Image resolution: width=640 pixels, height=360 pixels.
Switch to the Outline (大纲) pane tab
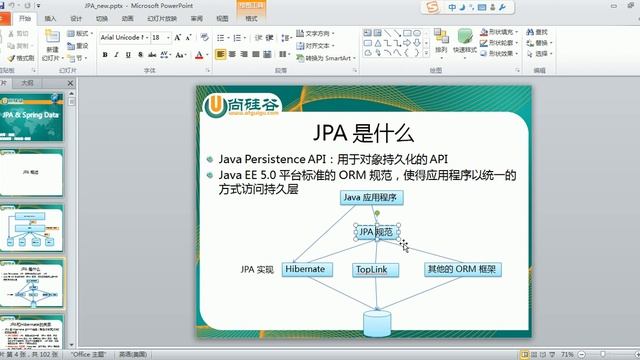(27, 83)
